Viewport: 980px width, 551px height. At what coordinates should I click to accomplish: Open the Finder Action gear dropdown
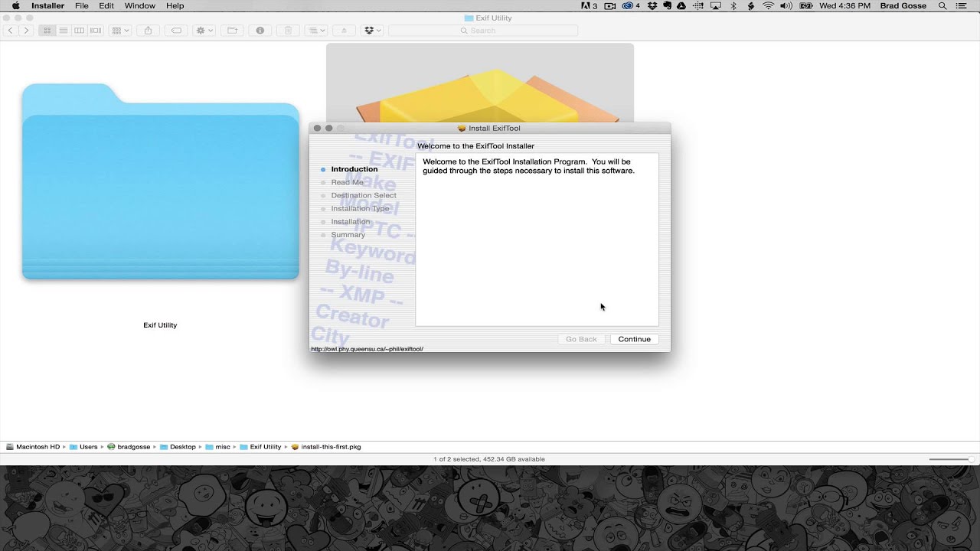click(204, 31)
